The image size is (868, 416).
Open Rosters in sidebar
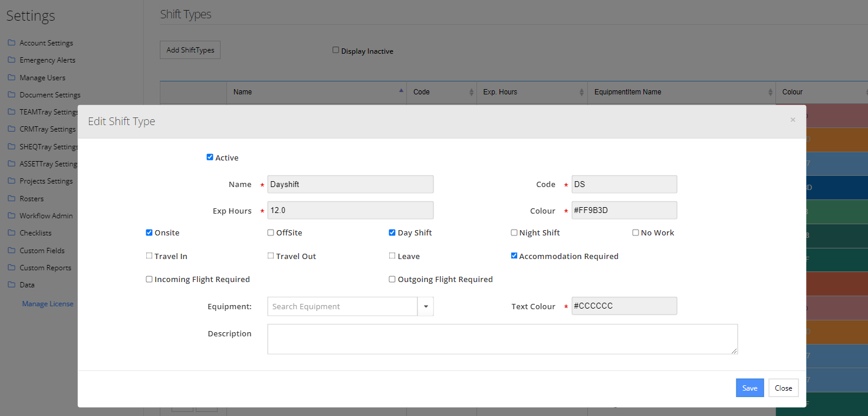pos(31,198)
